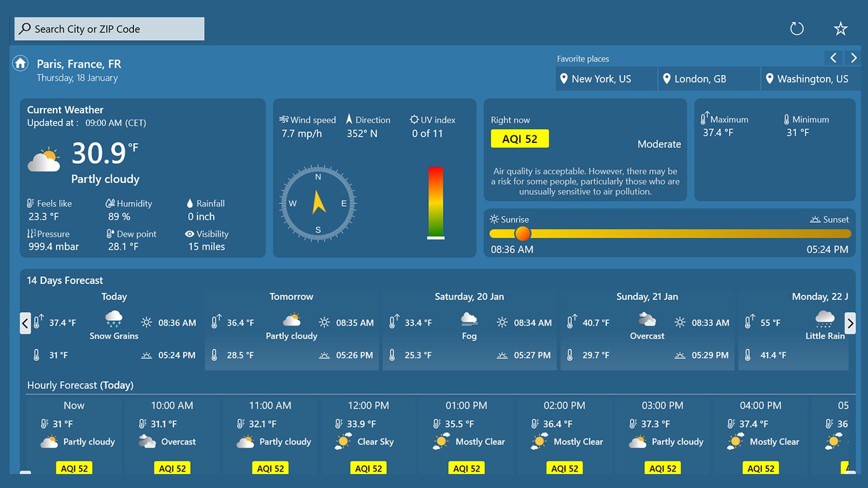This screenshot has width=868, height=488.
Task: Click the Search City or ZIP Code field
Action: [x=108, y=29]
